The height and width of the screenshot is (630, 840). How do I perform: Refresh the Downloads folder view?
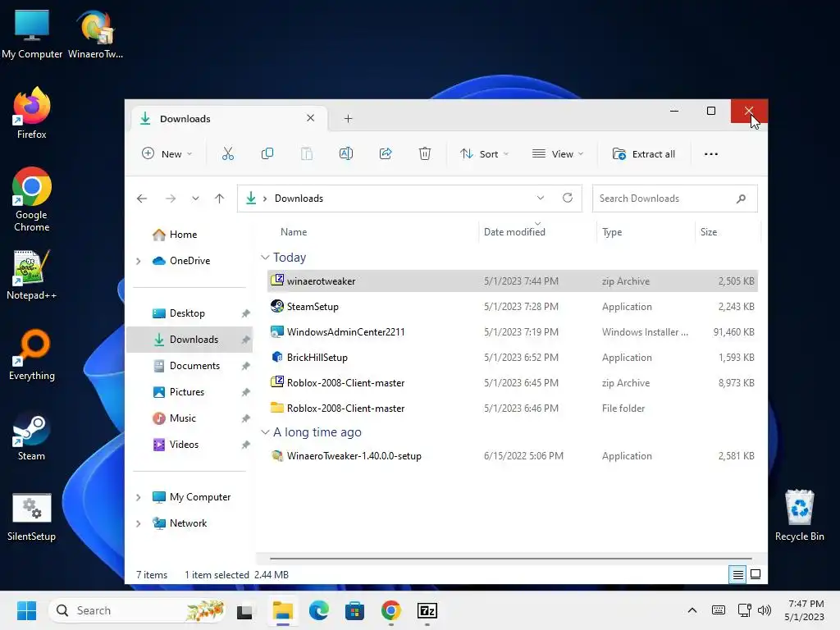click(568, 199)
